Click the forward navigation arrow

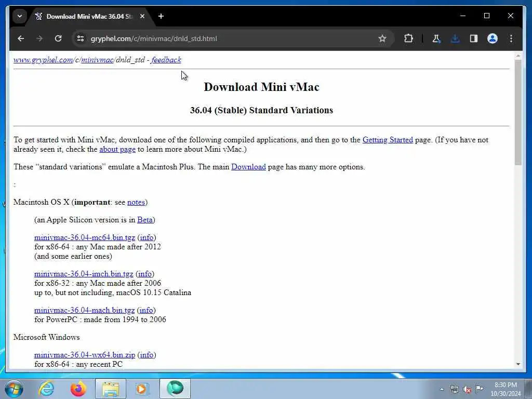(x=39, y=38)
